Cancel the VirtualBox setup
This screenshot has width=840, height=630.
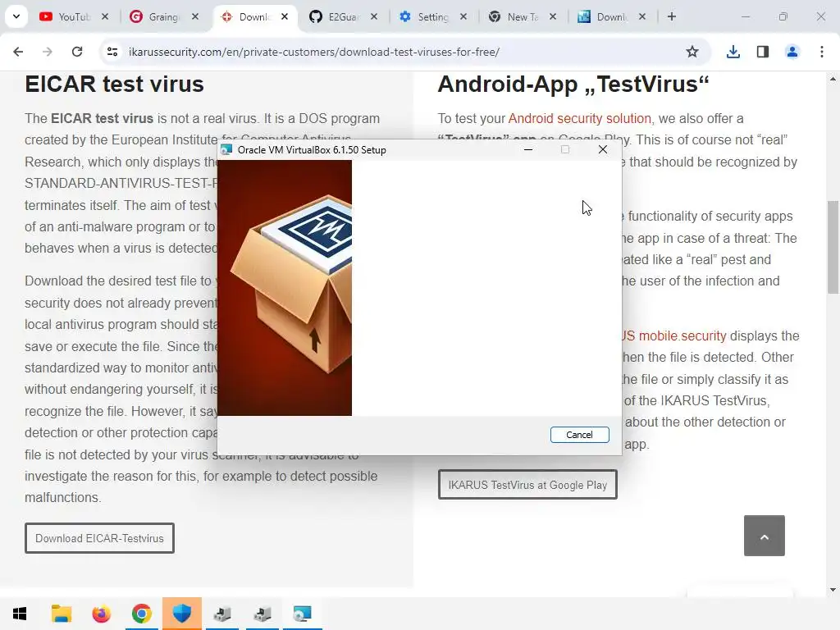[x=579, y=435]
